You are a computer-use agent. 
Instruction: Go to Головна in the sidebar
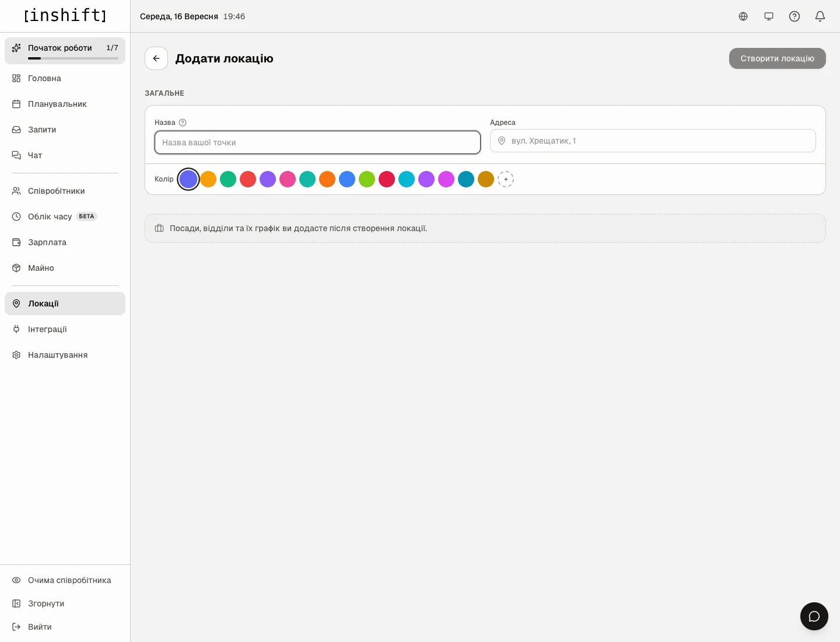click(65, 78)
